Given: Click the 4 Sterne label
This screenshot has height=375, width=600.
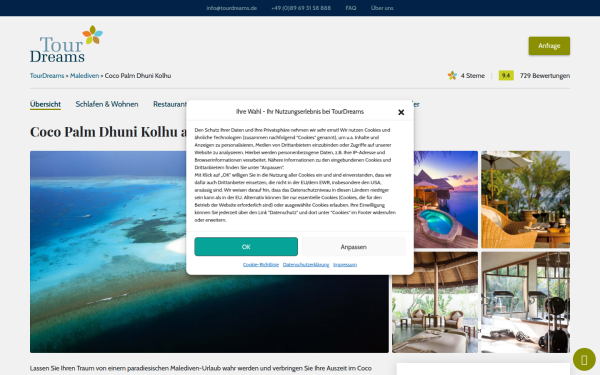Looking at the screenshot, I should coord(473,76).
